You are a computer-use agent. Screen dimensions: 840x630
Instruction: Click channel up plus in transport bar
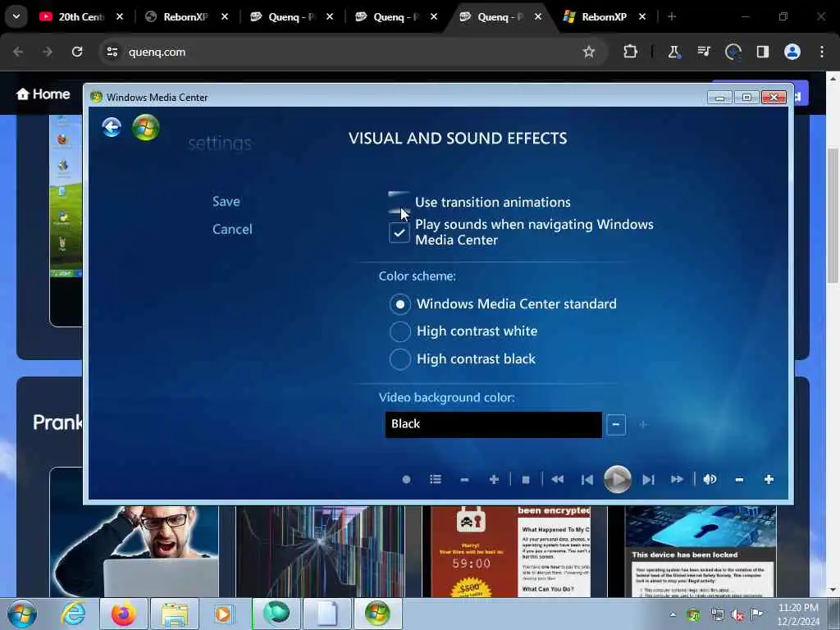click(494, 479)
